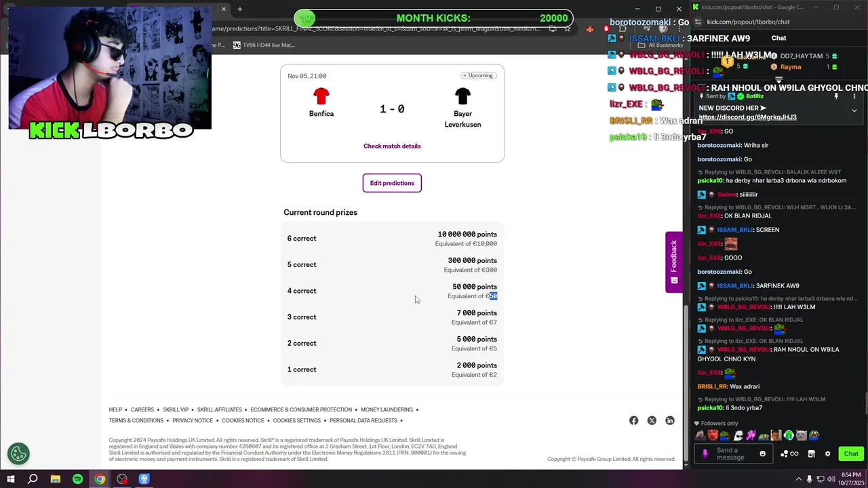
Task: Open the HELP footer link
Action: coord(115,410)
